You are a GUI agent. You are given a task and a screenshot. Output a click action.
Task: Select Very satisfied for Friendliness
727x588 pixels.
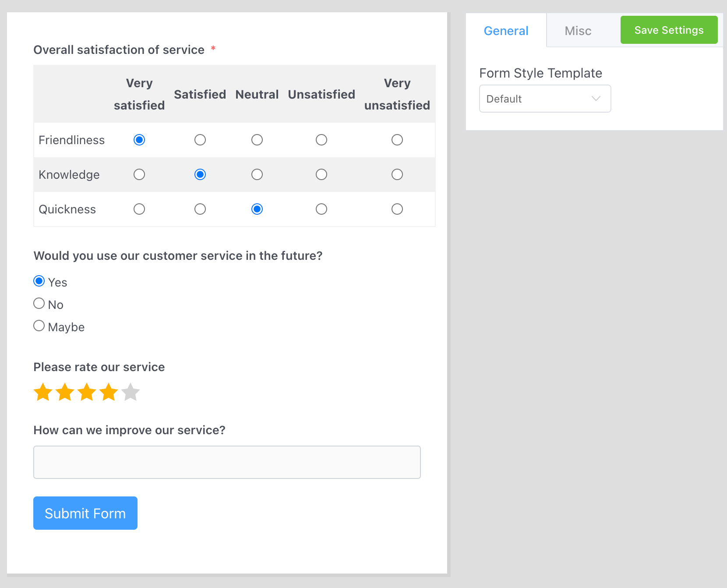(x=139, y=140)
